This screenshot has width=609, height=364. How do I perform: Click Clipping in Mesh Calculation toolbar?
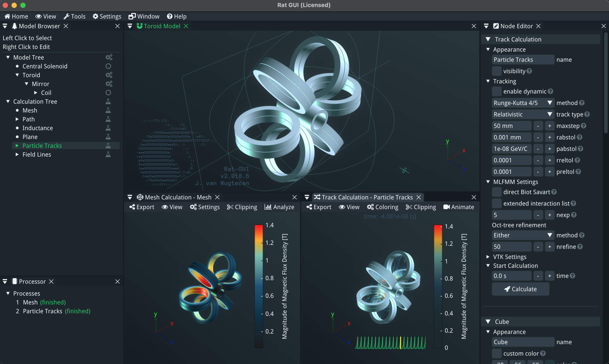tap(242, 207)
